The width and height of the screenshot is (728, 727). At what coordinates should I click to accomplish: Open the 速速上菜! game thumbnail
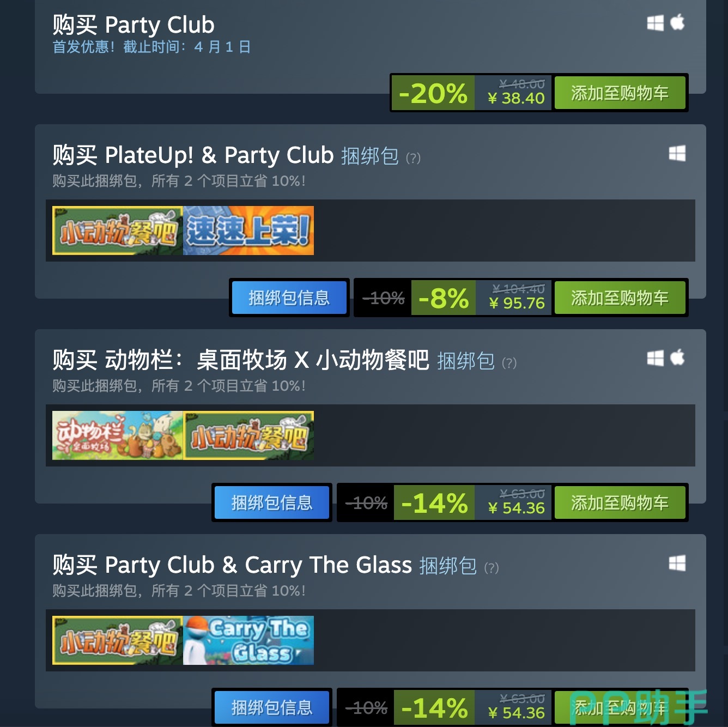click(248, 231)
